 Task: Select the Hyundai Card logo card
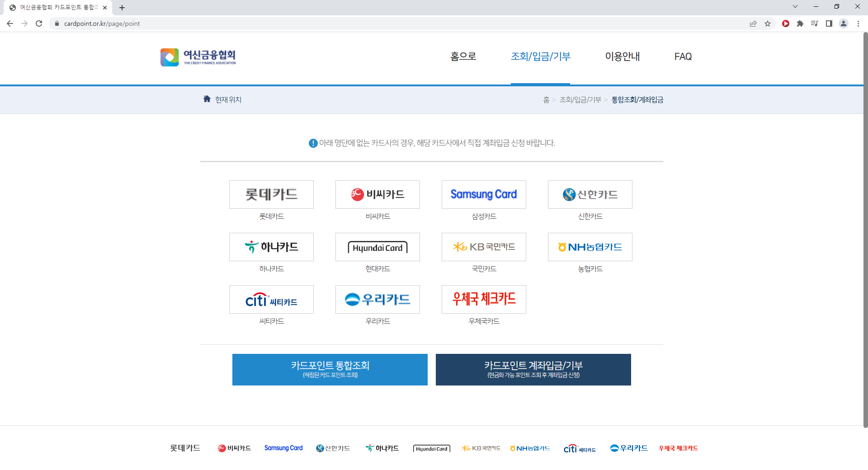click(377, 247)
